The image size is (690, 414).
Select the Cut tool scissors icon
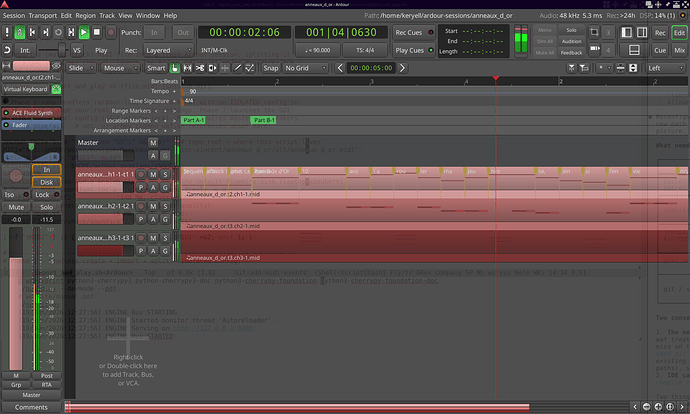click(x=200, y=68)
